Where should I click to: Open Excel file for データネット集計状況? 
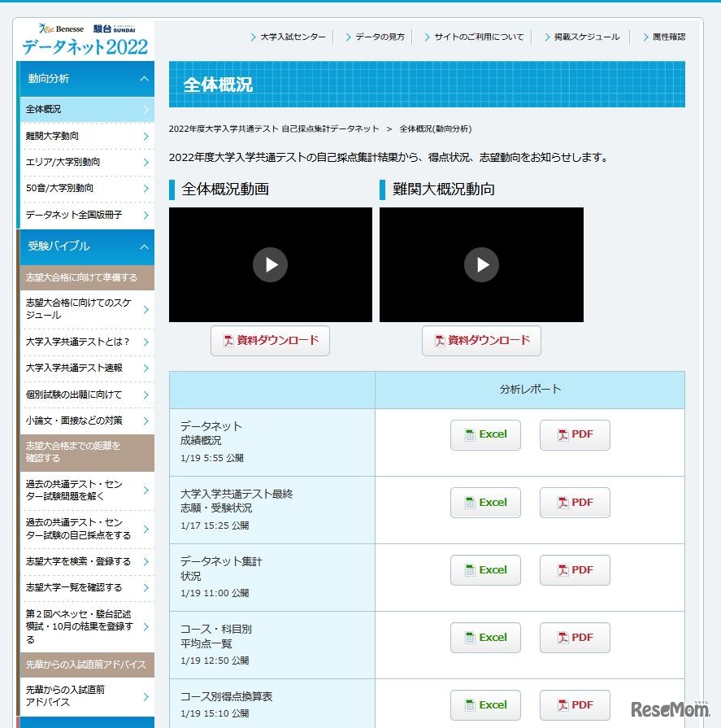(x=485, y=570)
